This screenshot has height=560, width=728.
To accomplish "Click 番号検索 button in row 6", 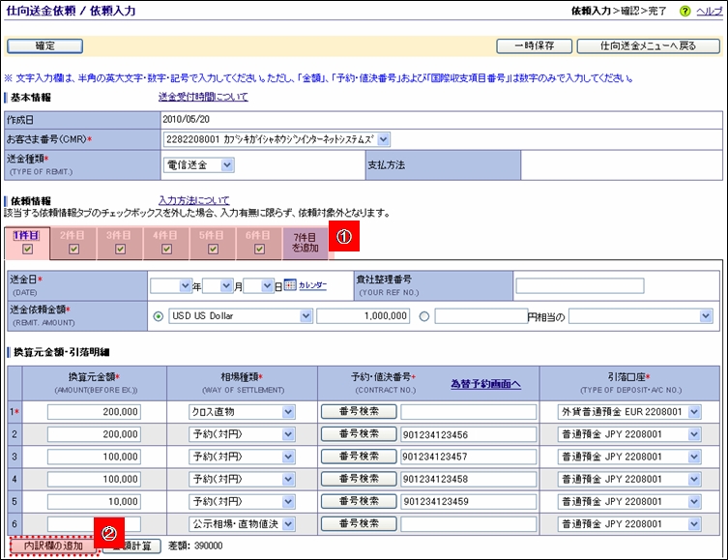I will (359, 524).
